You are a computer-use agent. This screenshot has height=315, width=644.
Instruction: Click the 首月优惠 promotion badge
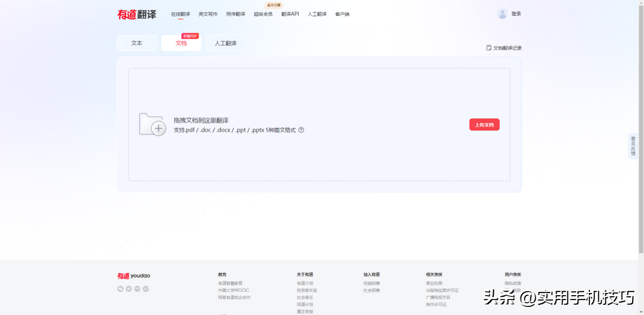[x=274, y=4]
